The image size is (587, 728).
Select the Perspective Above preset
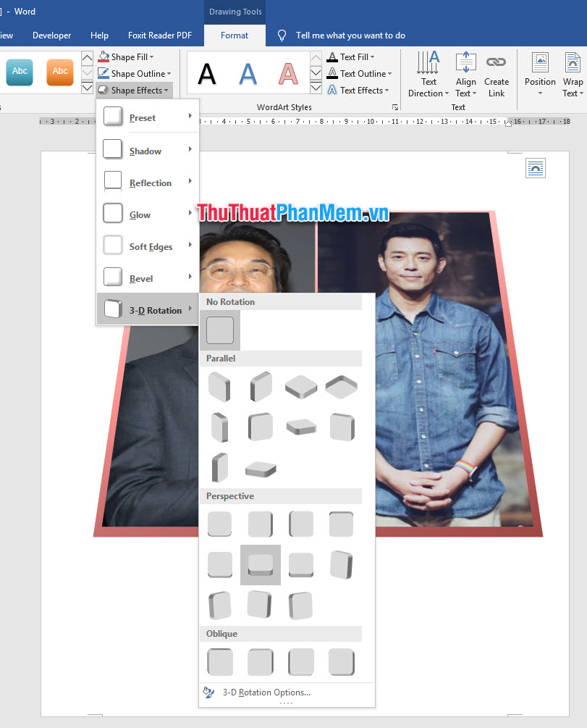pyautogui.click(x=219, y=564)
